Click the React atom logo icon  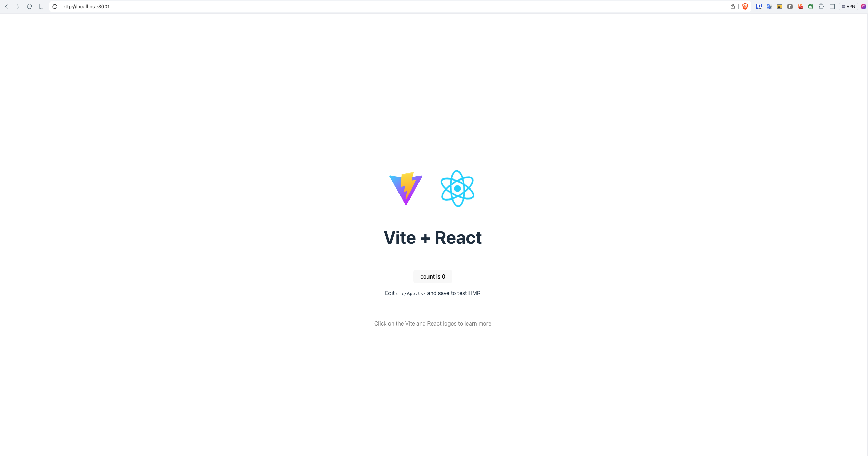pyautogui.click(x=457, y=188)
